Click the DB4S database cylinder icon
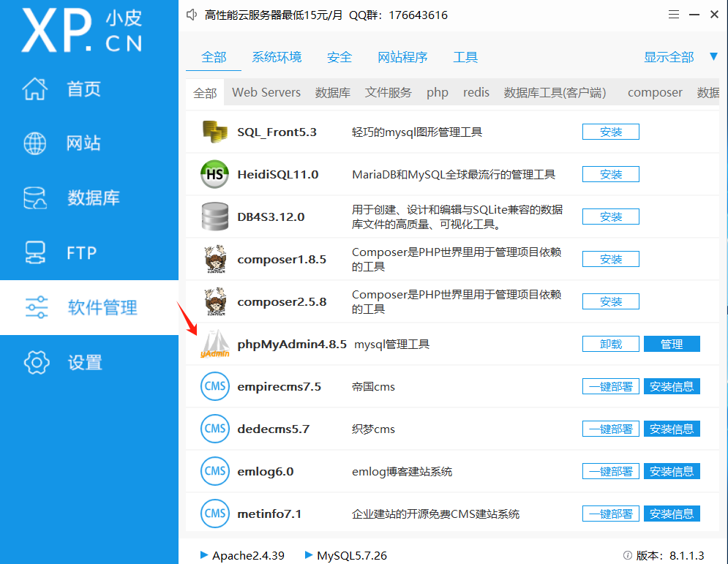 (x=215, y=217)
